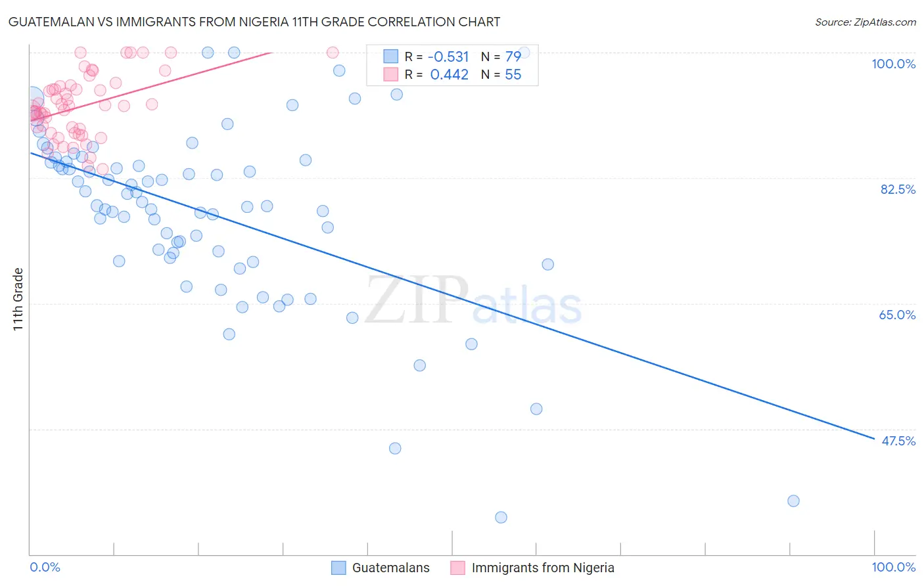The width and height of the screenshot is (924, 586).
Task: Click the 100.0% x-axis label
Action: (x=894, y=567)
